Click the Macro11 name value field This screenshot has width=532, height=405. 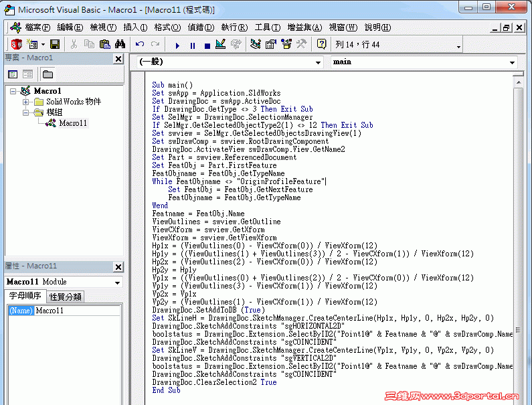click(x=77, y=311)
